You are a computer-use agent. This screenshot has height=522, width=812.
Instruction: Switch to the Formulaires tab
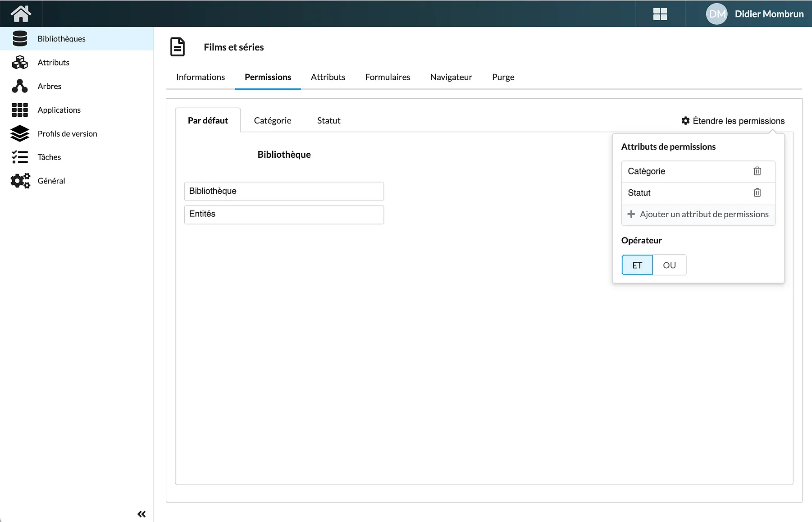click(x=388, y=77)
